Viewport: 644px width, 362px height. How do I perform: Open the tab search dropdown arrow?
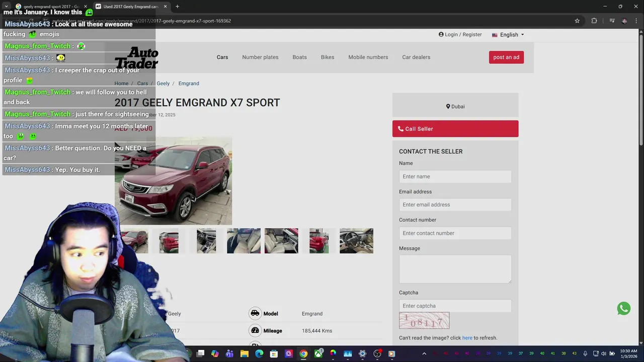tap(6, 7)
